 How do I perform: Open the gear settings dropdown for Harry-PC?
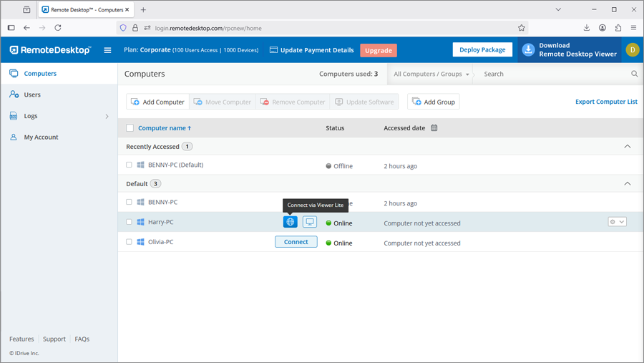(x=617, y=222)
